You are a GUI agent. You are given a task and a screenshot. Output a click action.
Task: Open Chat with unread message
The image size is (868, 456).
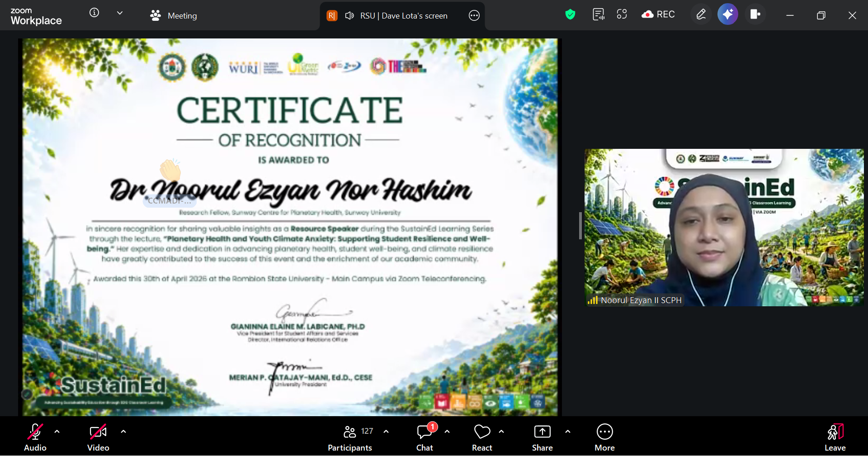pyautogui.click(x=425, y=437)
